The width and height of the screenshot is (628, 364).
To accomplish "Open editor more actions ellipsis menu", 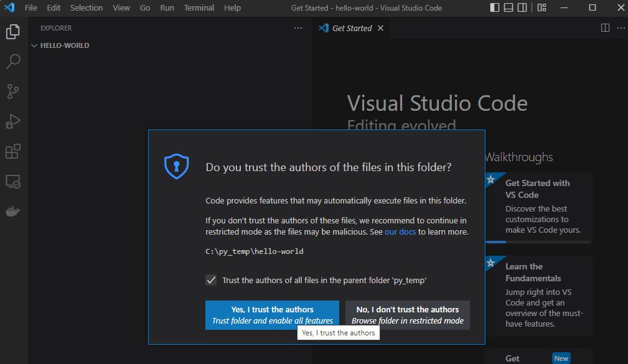I will 621,28.
